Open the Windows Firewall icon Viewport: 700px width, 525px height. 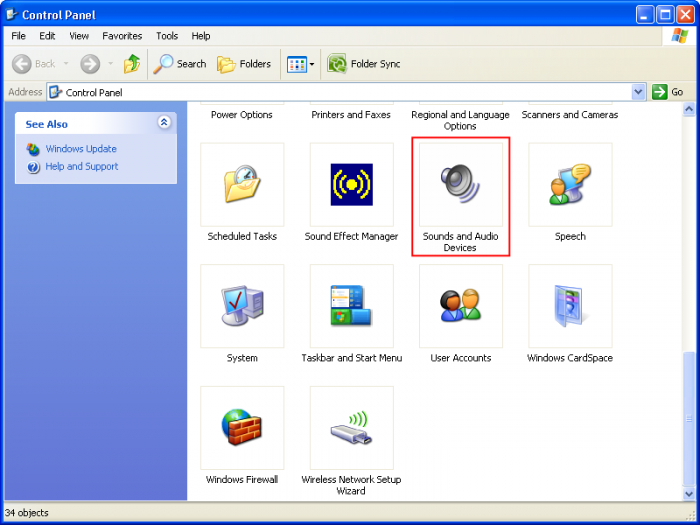click(242, 428)
